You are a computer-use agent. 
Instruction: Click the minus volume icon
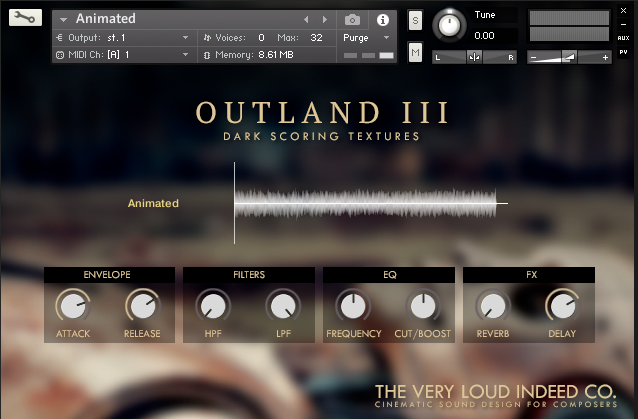(534, 57)
